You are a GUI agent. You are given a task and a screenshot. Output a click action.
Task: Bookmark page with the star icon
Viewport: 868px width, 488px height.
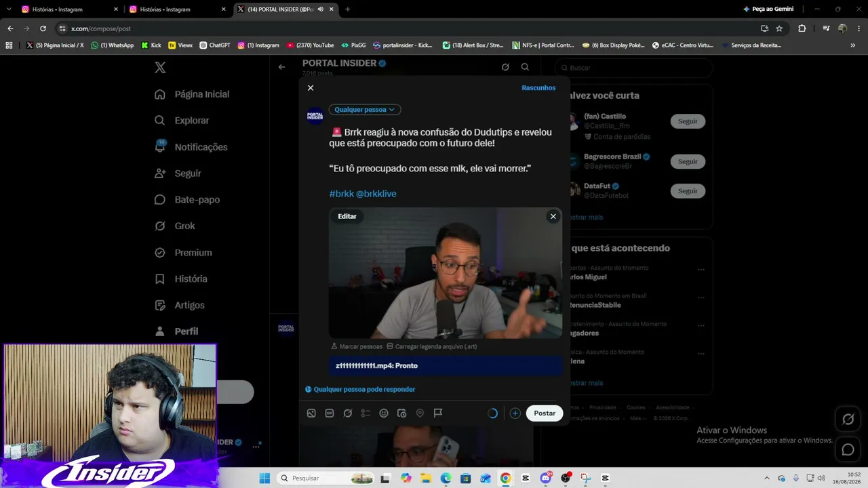pos(779,28)
